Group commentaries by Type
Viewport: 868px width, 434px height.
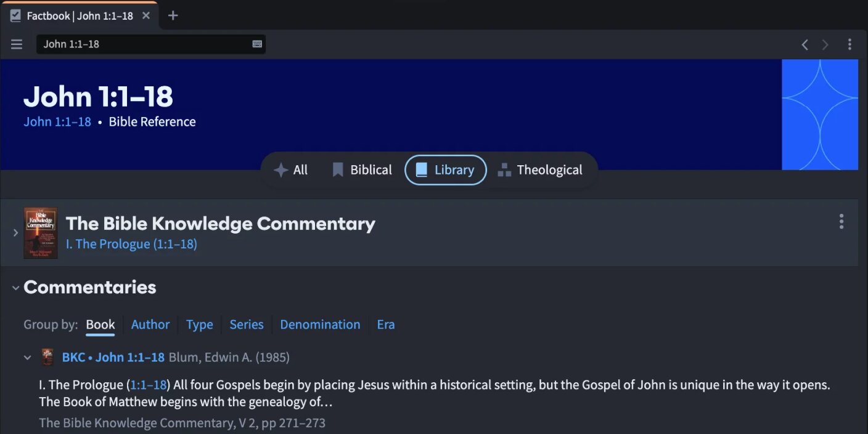click(200, 324)
